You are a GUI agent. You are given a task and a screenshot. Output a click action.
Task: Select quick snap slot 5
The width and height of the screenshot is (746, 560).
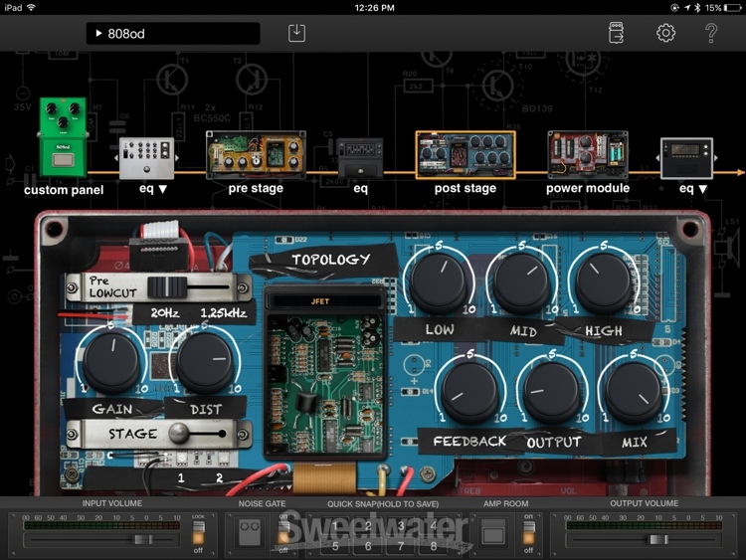tap(335, 546)
